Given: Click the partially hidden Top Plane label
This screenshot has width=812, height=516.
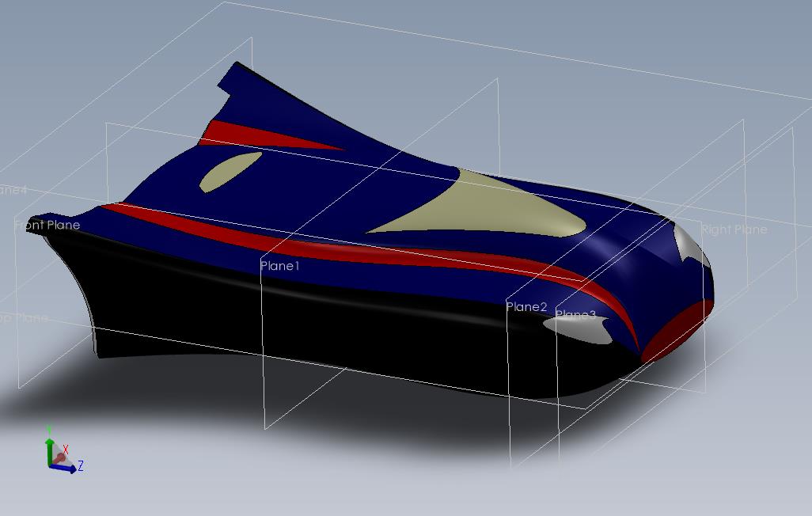Looking at the screenshot, I should pos(24,317).
